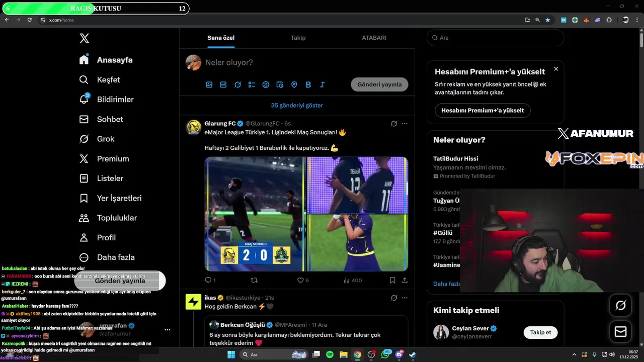
Task: Click Grok icon on ikas post
Action: pos(394,298)
